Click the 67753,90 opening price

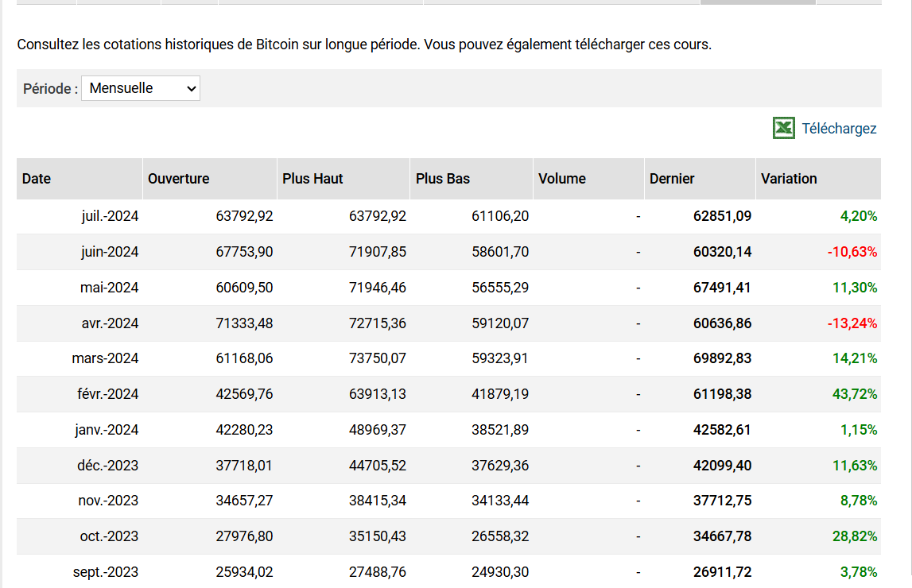tap(244, 252)
